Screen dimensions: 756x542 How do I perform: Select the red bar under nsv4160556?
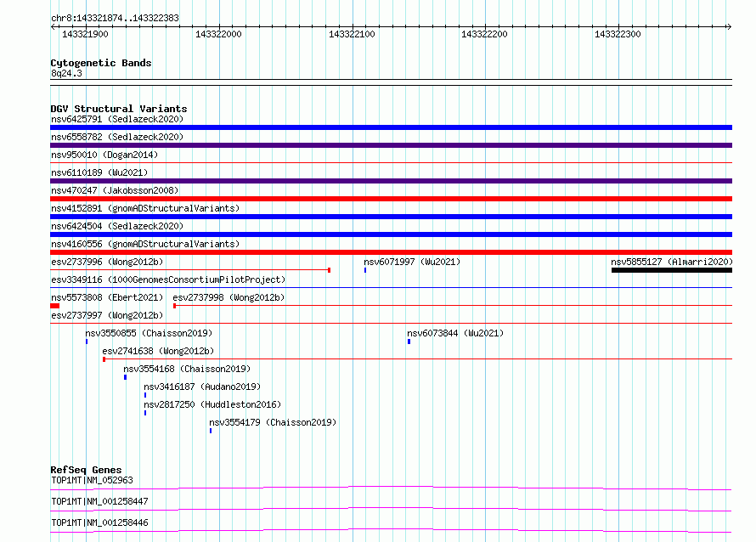tap(391, 252)
